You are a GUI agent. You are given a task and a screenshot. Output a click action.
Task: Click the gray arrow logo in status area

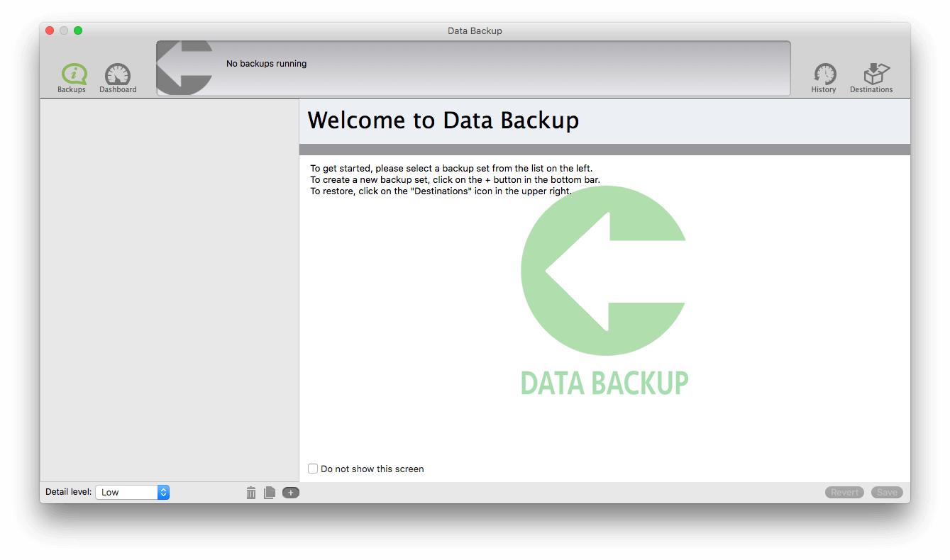[x=184, y=67]
